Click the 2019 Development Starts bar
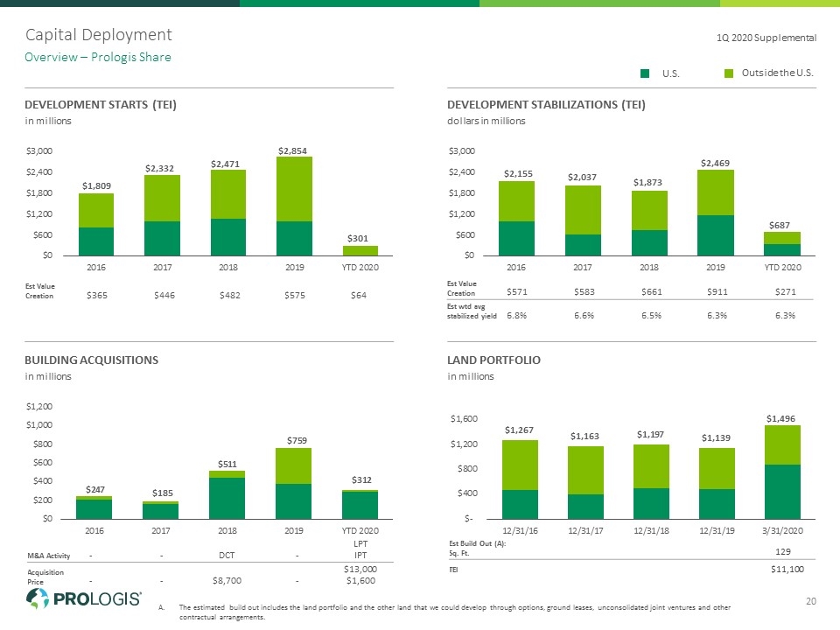This screenshot has width=840, height=630. click(294, 206)
